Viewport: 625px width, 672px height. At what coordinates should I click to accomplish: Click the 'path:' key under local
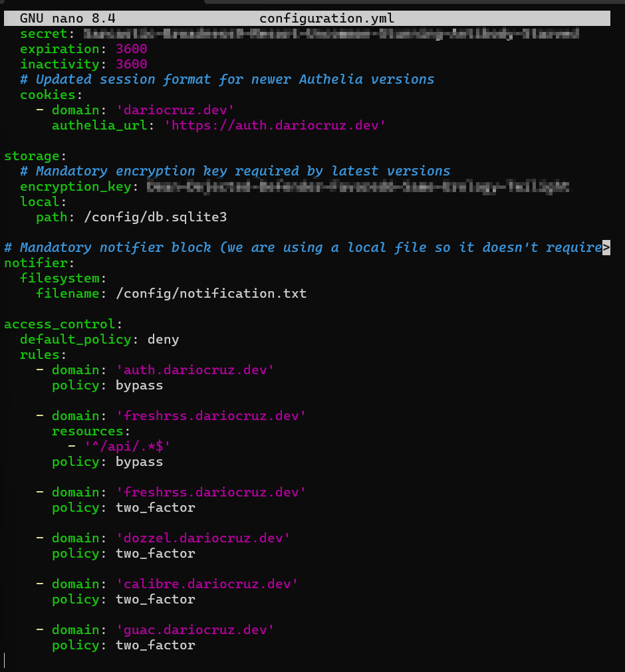55,217
